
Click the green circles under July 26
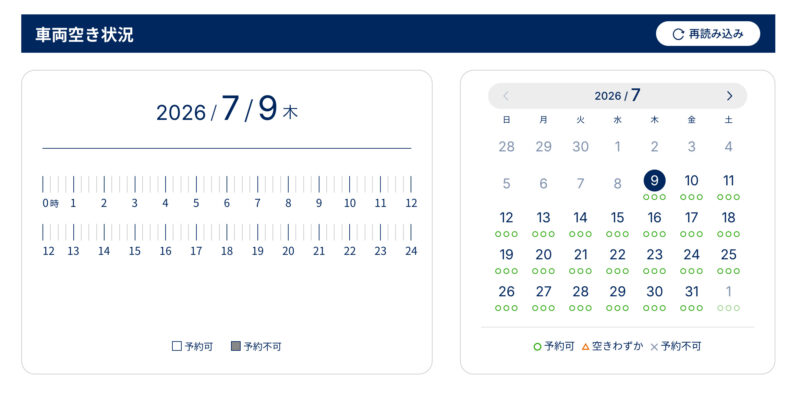(x=506, y=308)
